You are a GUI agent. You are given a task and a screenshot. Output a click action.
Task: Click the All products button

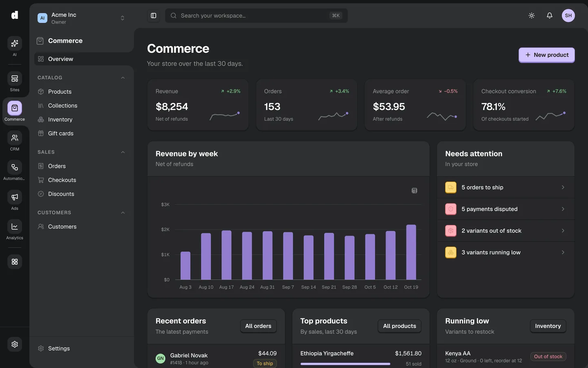(399, 326)
